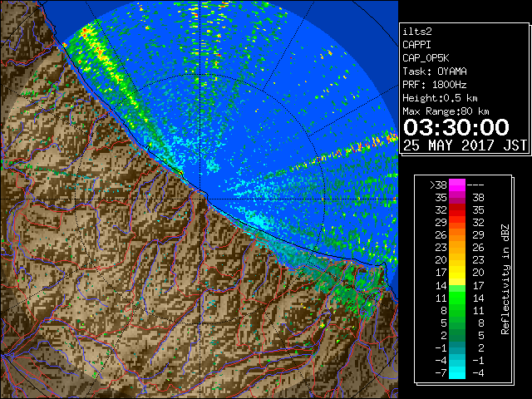Image resolution: width=532 pixels, height=399 pixels.
Task: Click the ">38" legend label
Action: 438,185
